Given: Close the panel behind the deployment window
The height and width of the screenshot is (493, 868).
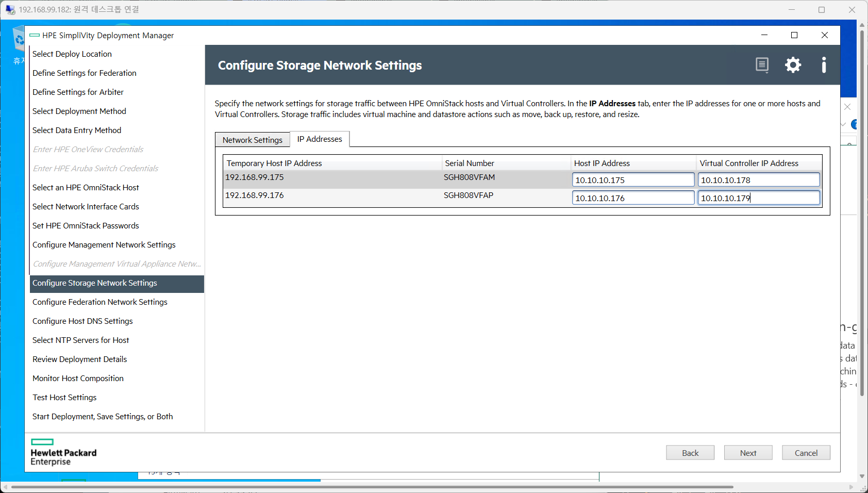Looking at the screenshot, I should tap(847, 107).
